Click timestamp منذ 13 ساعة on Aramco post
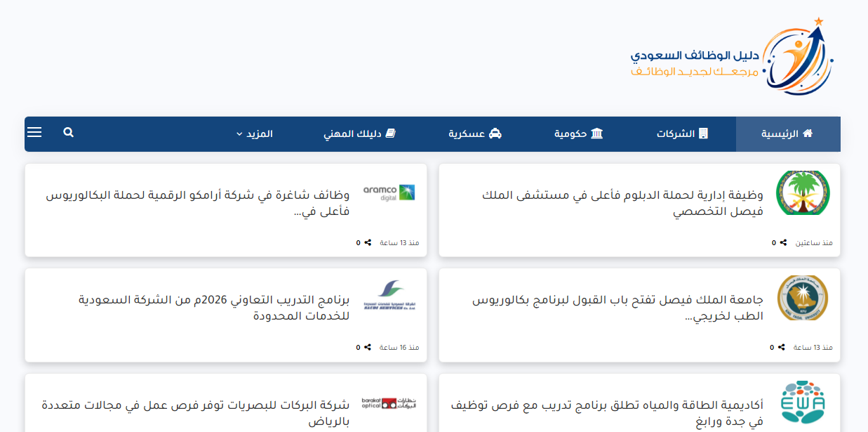This screenshot has width=868, height=432. 399,242
